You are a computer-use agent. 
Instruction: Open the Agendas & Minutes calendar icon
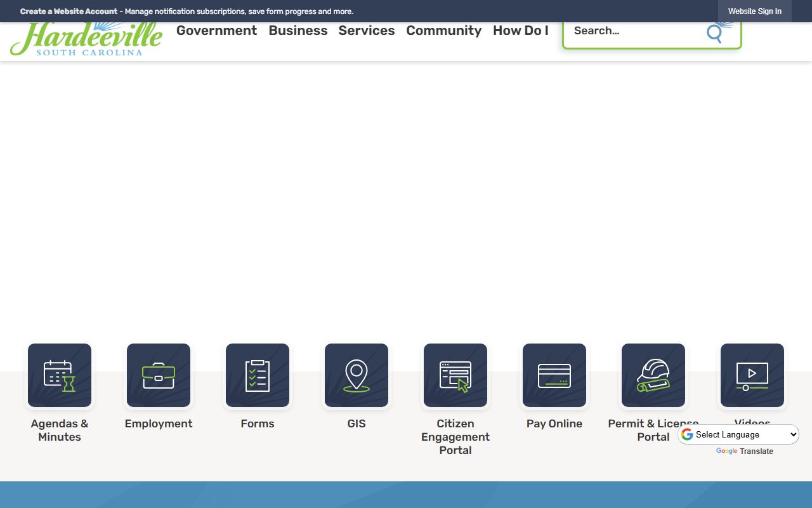60,375
